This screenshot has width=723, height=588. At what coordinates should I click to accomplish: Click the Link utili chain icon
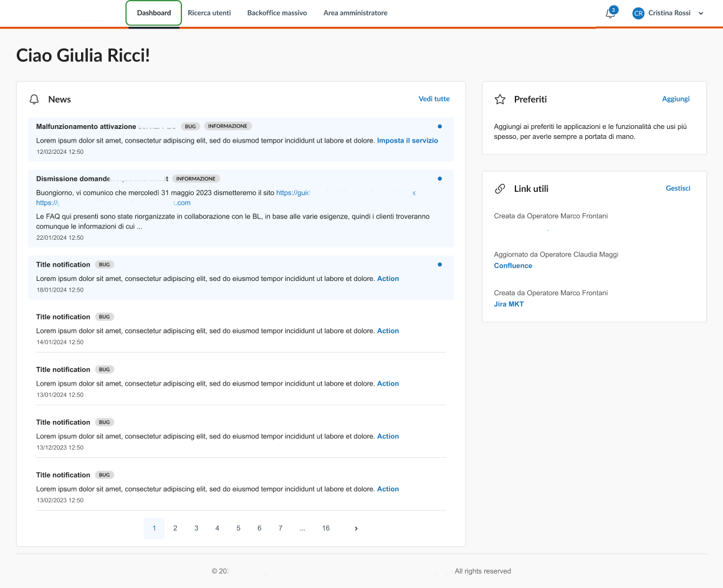coord(499,189)
